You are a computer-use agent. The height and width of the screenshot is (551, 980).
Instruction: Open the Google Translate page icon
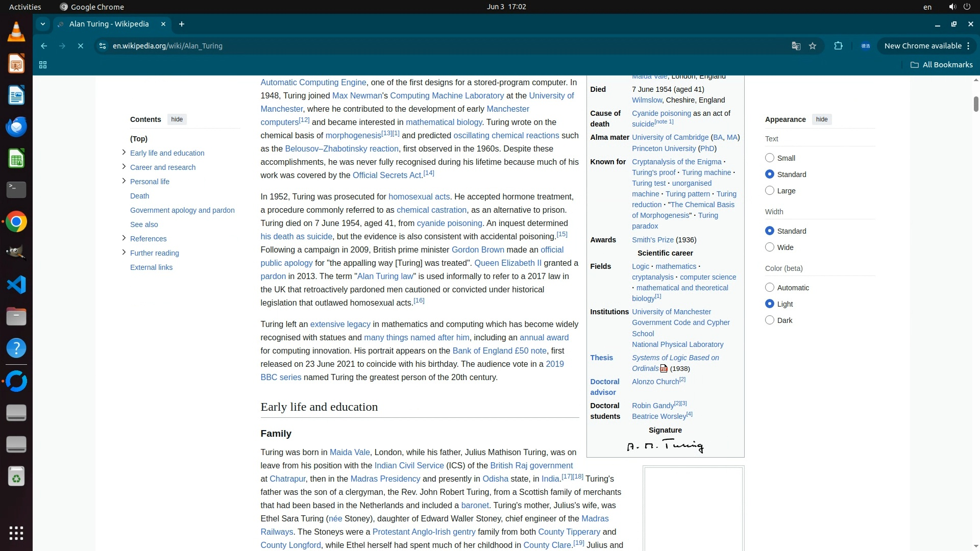pos(796,46)
